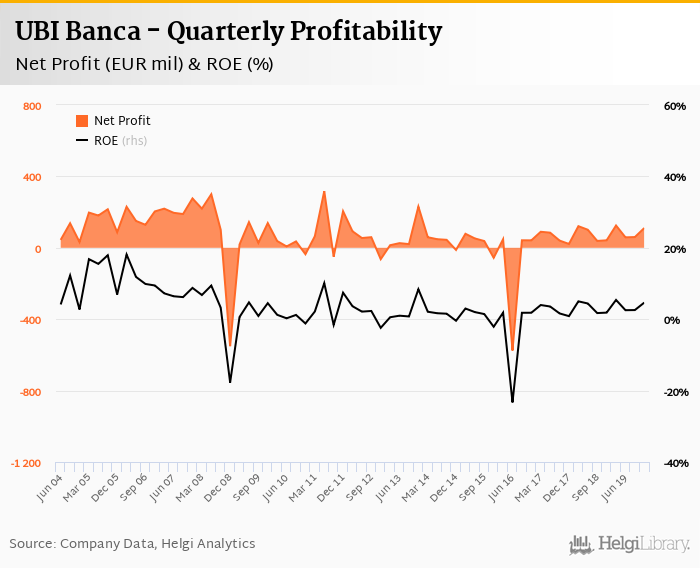The image size is (700, 568).
Task: Click the 800 left axis label
Action: (31, 106)
